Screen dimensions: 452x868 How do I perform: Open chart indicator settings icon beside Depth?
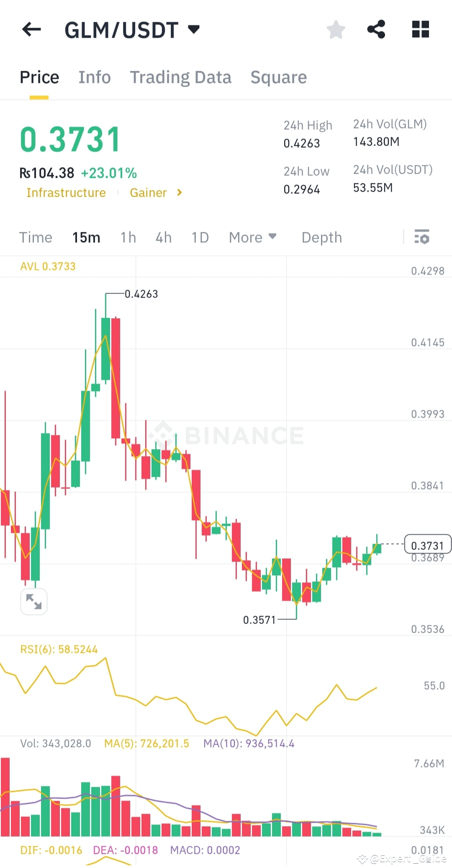click(422, 237)
